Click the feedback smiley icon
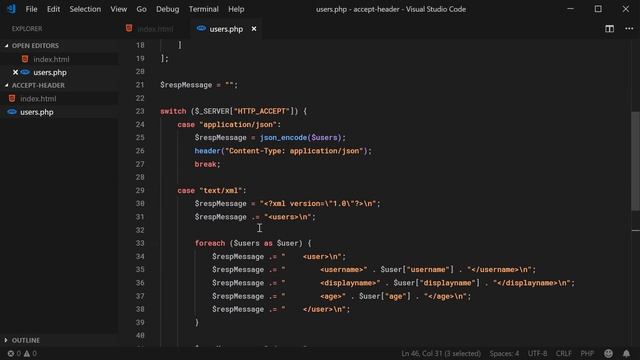Image resolution: width=640 pixels, height=360 pixels. 608,353
